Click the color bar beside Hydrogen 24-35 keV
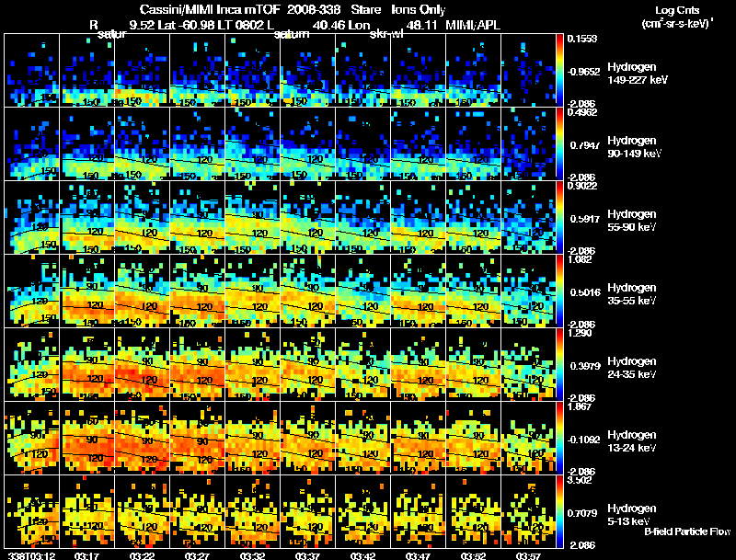736x560 pixels. (559, 364)
